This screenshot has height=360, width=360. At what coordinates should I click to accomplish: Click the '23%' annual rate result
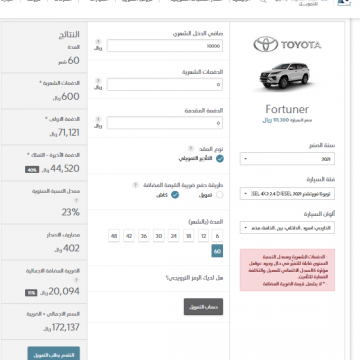pyautogui.click(x=70, y=212)
